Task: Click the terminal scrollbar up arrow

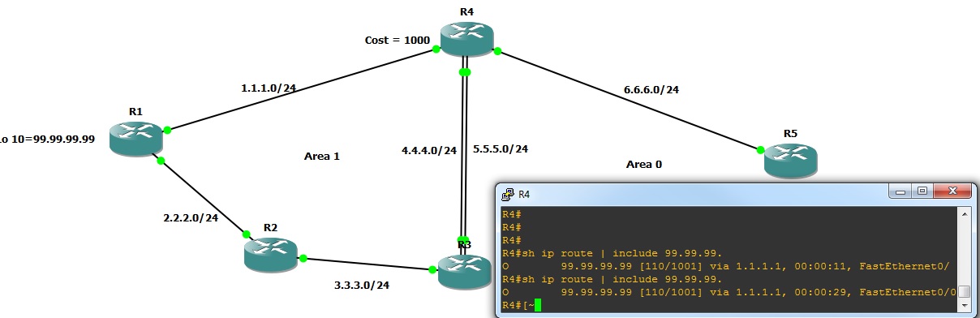Action: pyautogui.click(x=964, y=214)
